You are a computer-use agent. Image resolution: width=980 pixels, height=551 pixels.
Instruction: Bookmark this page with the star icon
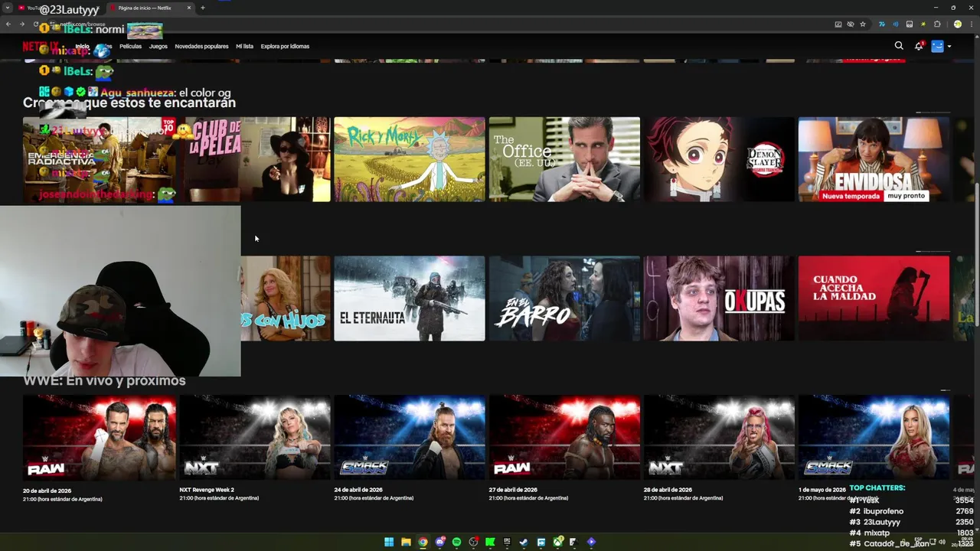[x=863, y=24]
